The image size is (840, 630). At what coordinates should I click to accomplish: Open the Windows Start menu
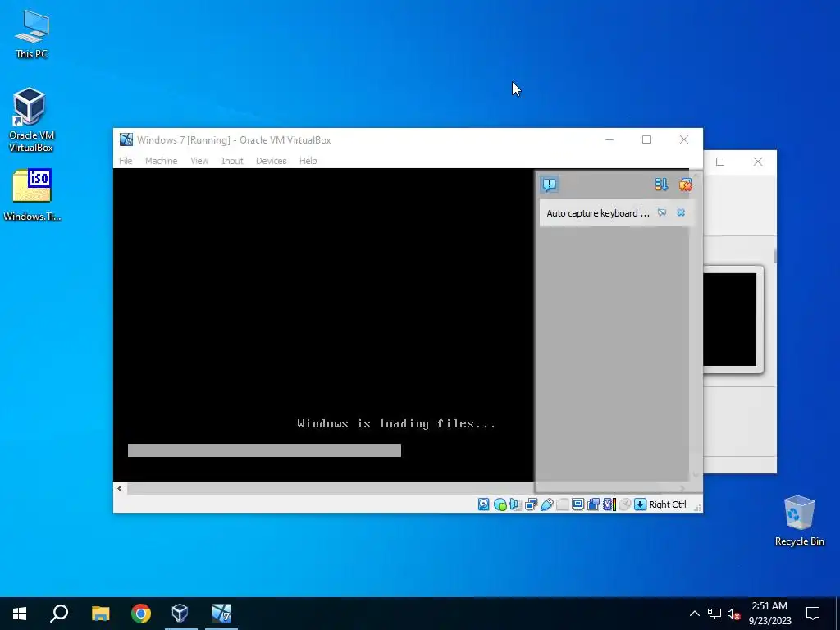click(20, 614)
